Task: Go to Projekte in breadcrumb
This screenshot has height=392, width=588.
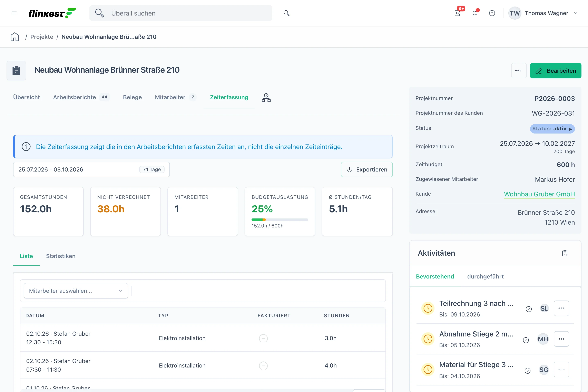Action: click(x=42, y=37)
